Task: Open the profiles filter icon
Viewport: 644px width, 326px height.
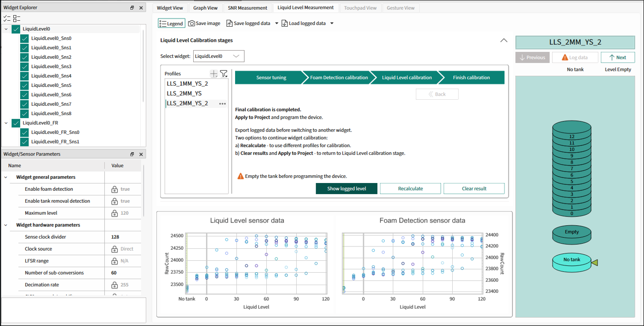Action: [x=224, y=74]
